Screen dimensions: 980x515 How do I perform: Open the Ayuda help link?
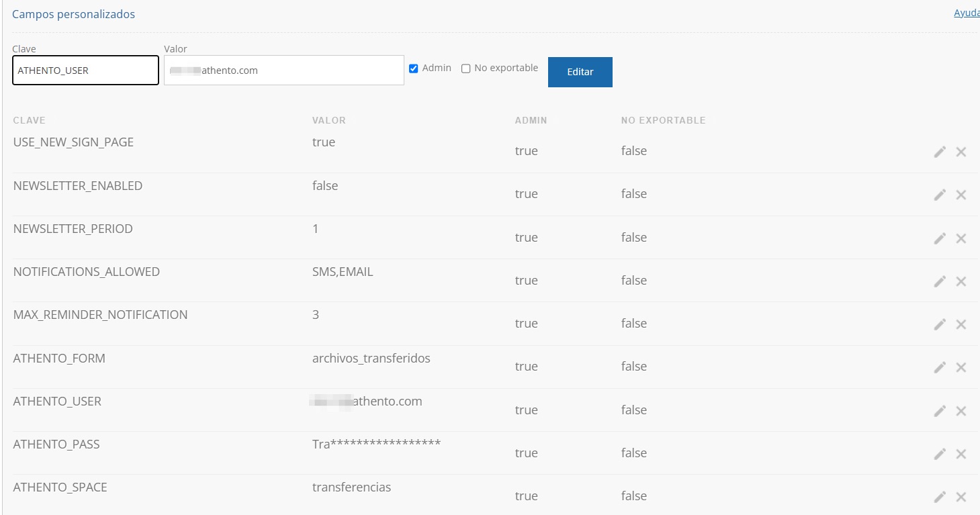click(967, 13)
